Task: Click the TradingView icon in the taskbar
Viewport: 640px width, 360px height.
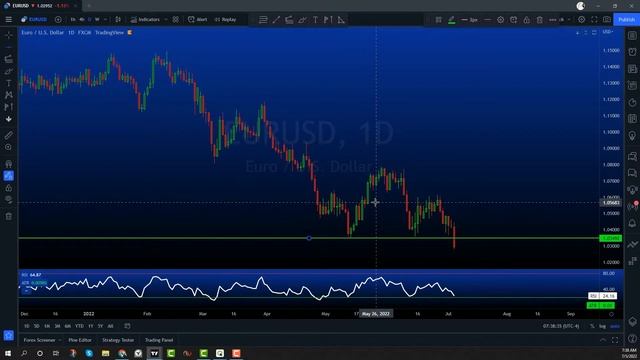Action: pyautogui.click(x=155, y=353)
